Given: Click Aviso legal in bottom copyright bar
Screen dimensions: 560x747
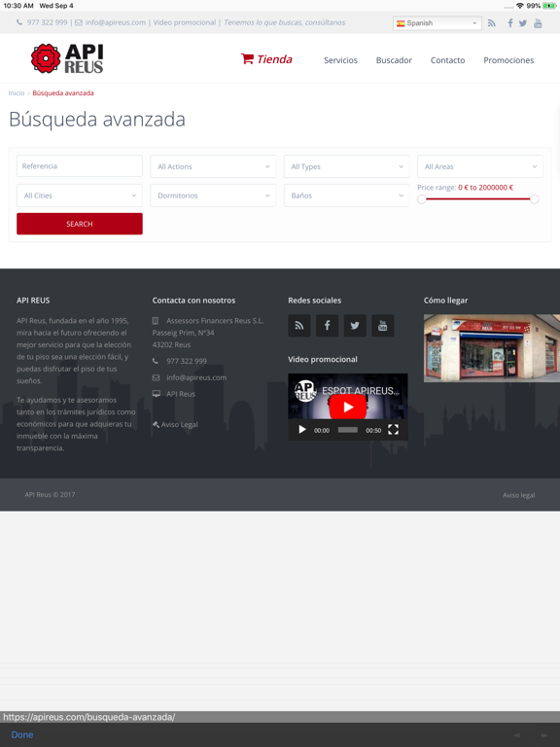Looking at the screenshot, I should (x=518, y=495).
